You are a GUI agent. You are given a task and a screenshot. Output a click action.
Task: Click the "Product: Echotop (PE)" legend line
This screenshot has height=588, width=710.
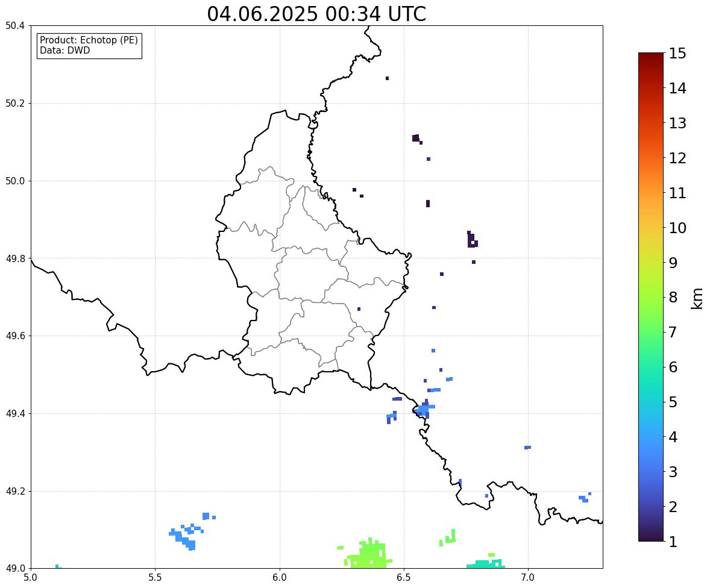89,40
